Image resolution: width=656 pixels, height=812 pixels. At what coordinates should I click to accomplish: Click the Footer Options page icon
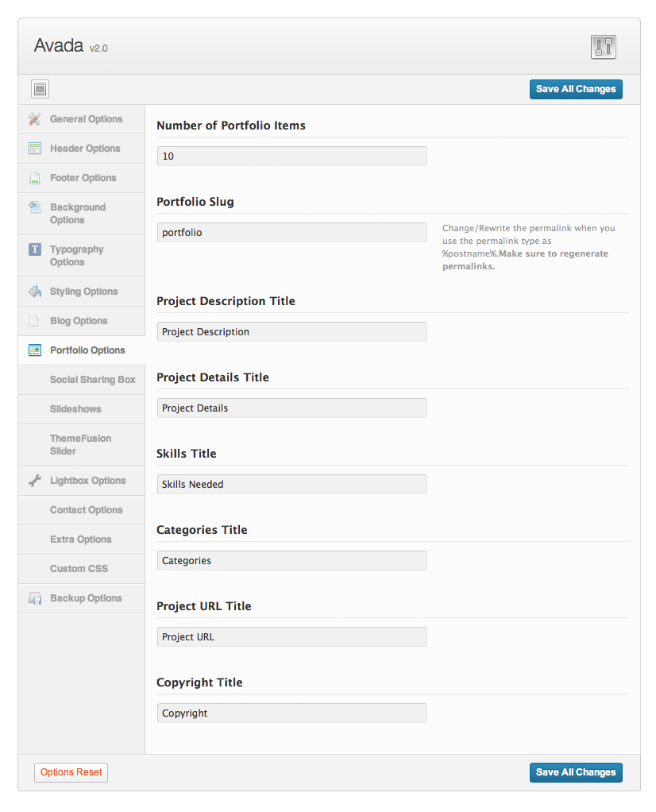(x=35, y=178)
